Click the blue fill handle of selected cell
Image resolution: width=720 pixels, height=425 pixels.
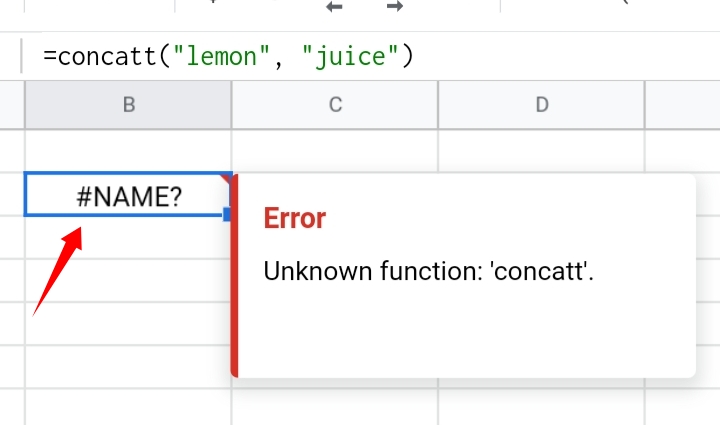(x=227, y=214)
